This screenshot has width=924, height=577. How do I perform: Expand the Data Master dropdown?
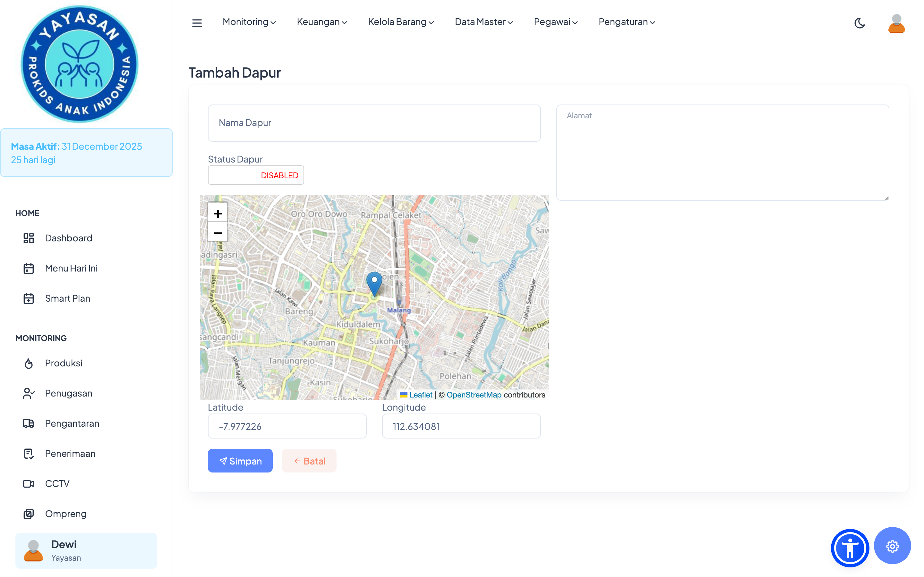point(483,22)
